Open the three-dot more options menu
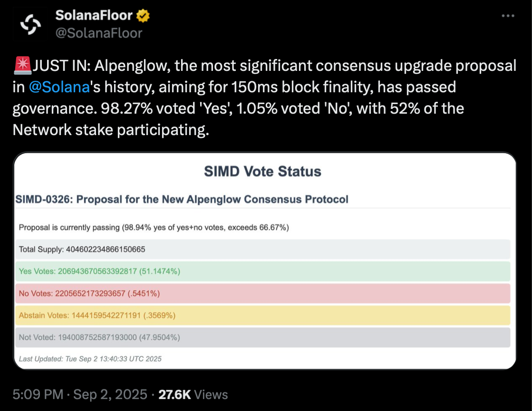Viewport: 532px width, 411px height. coord(508,16)
